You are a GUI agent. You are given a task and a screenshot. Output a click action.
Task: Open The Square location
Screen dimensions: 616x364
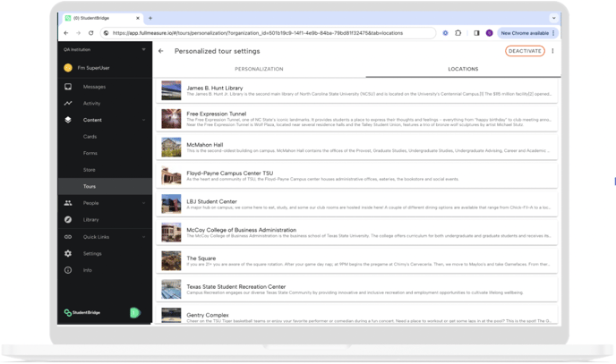point(356,260)
